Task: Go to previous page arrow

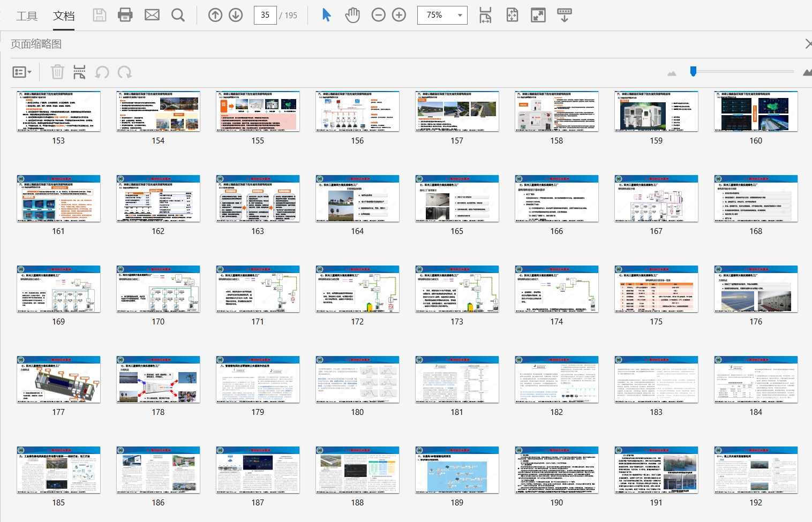Action: (x=215, y=15)
